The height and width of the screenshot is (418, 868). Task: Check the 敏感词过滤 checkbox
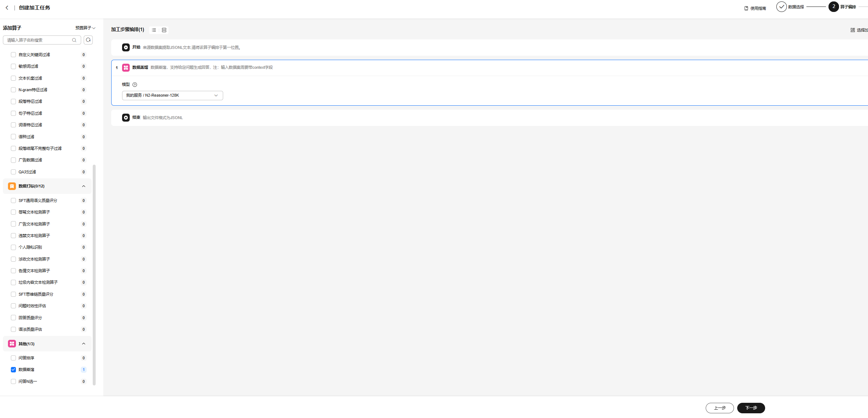pyautogui.click(x=13, y=66)
